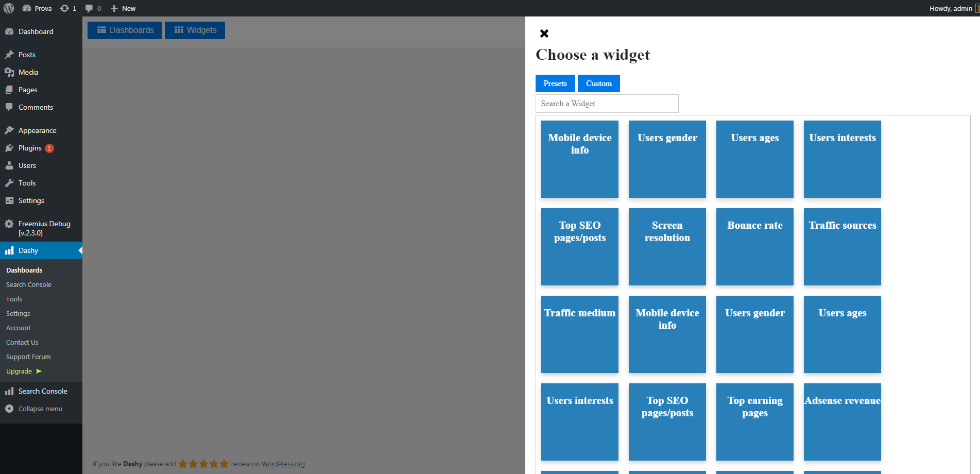This screenshot has height=474, width=980.
Task: Click the plus New icon in the admin bar
Action: pyautogui.click(x=114, y=8)
